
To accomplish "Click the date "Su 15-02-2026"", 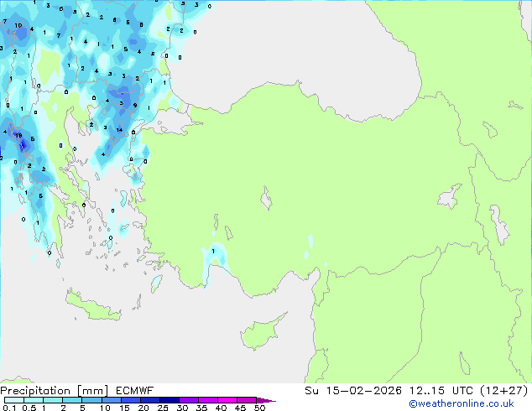I will (x=353, y=391).
